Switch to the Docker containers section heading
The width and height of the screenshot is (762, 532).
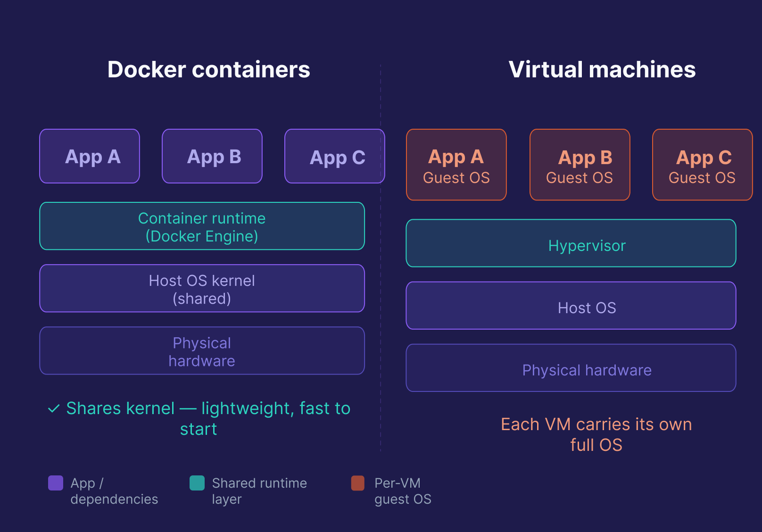pos(209,69)
